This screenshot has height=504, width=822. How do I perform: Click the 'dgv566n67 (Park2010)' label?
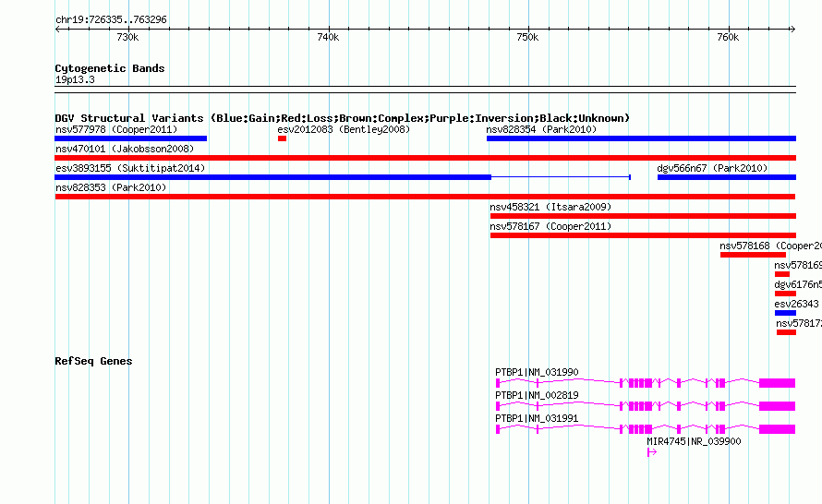(x=712, y=168)
